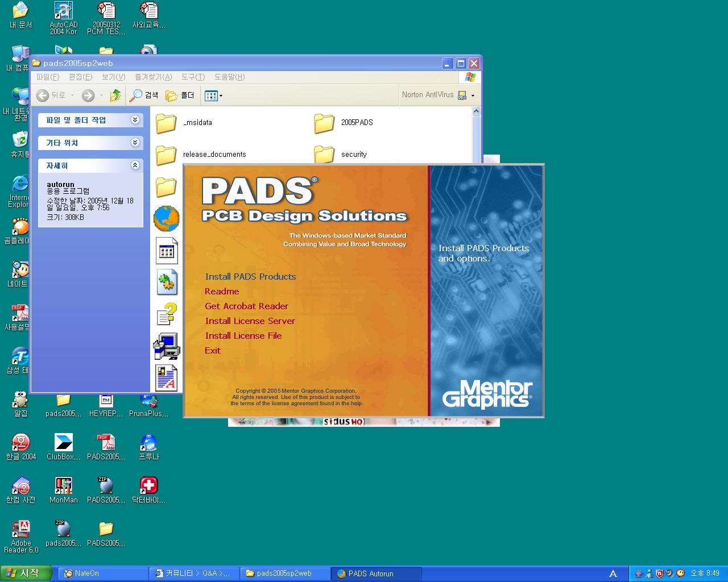Click the Up folder button in Explorer toolbar
Viewport: 728px width, 582px height.
tap(115, 95)
